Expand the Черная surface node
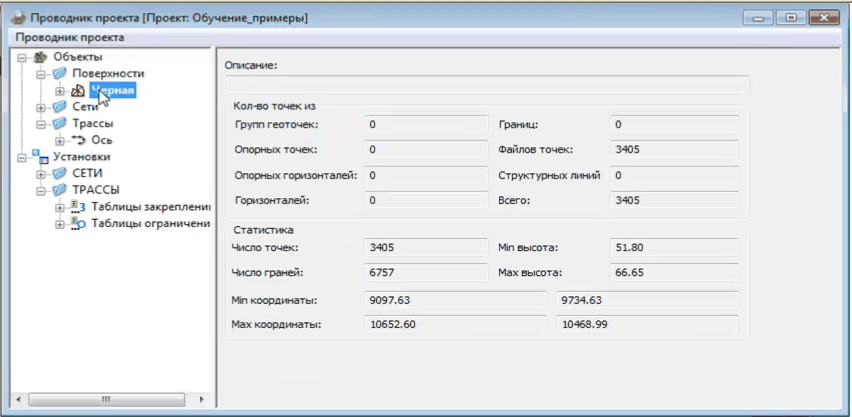Image resolution: width=852 pixels, height=417 pixels. coord(60,91)
